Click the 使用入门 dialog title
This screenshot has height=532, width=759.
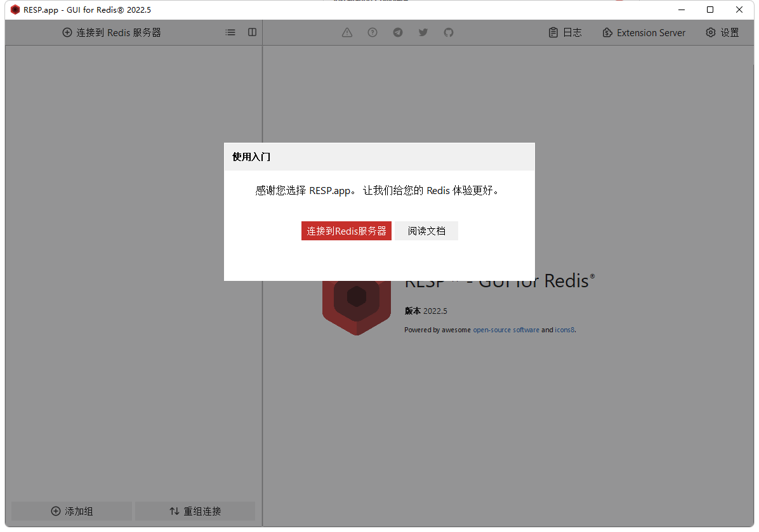251,157
